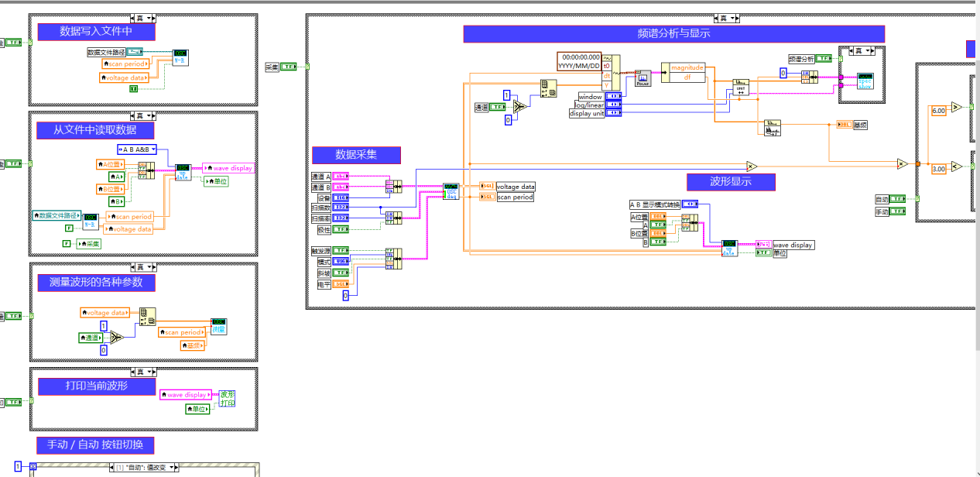Click the 频谱分析与显示 header label
The image size is (980, 477).
pos(673,33)
